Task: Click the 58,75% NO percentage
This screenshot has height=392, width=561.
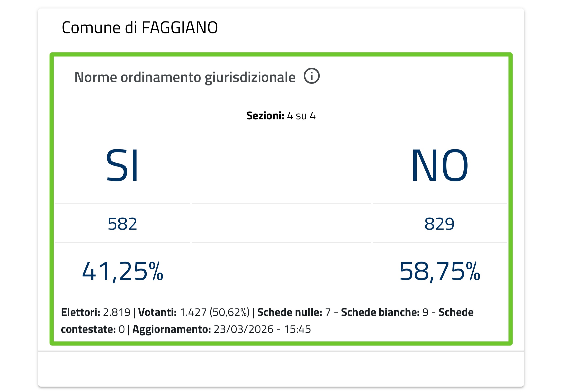Action: [439, 271]
